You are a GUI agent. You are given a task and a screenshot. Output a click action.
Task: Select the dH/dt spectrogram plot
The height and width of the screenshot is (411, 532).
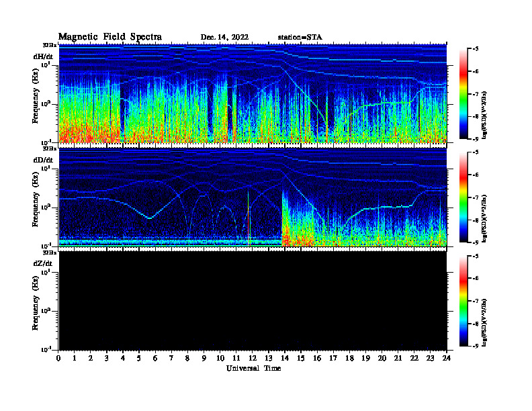pyautogui.click(x=253, y=93)
